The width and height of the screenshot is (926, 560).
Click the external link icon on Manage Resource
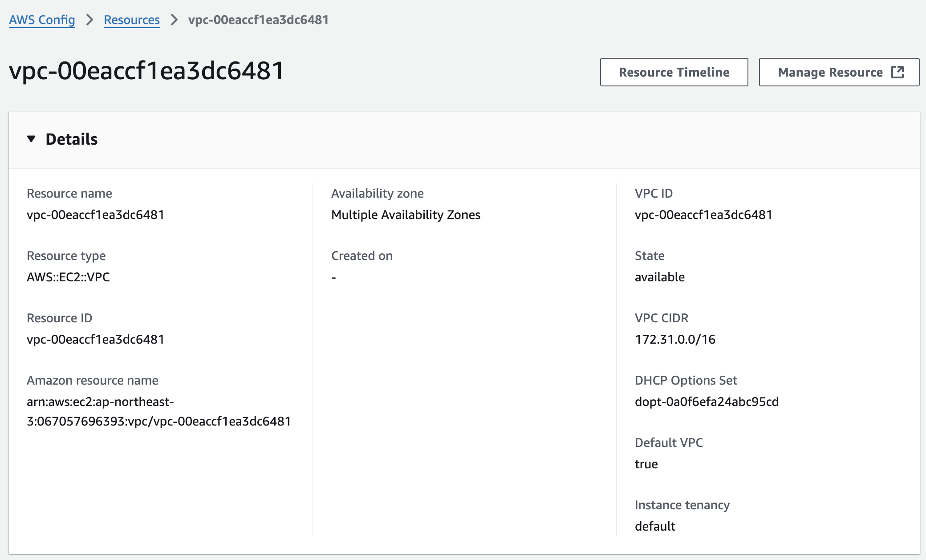tap(898, 72)
